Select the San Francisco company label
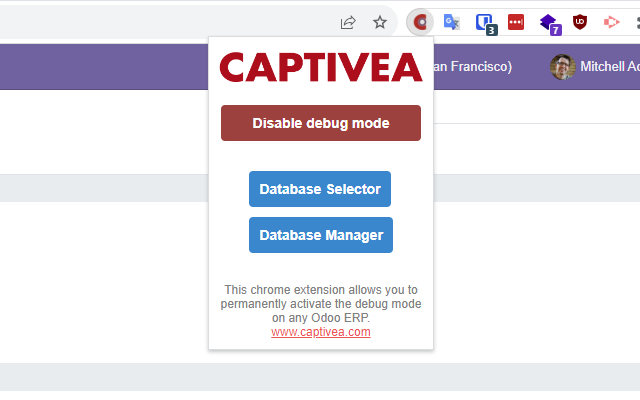The width and height of the screenshot is (640, 400). click(x=473, y=67)
